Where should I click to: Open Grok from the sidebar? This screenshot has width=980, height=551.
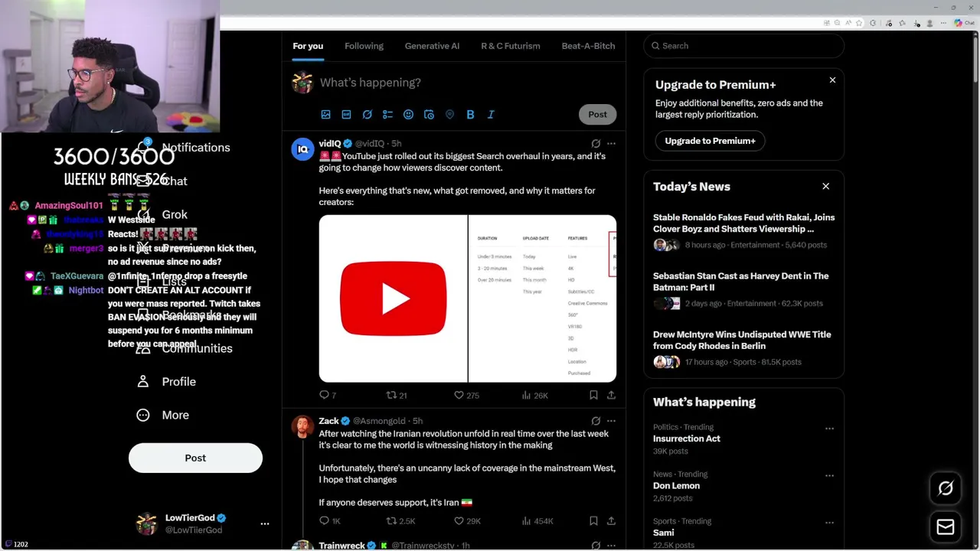coord(162,214)
